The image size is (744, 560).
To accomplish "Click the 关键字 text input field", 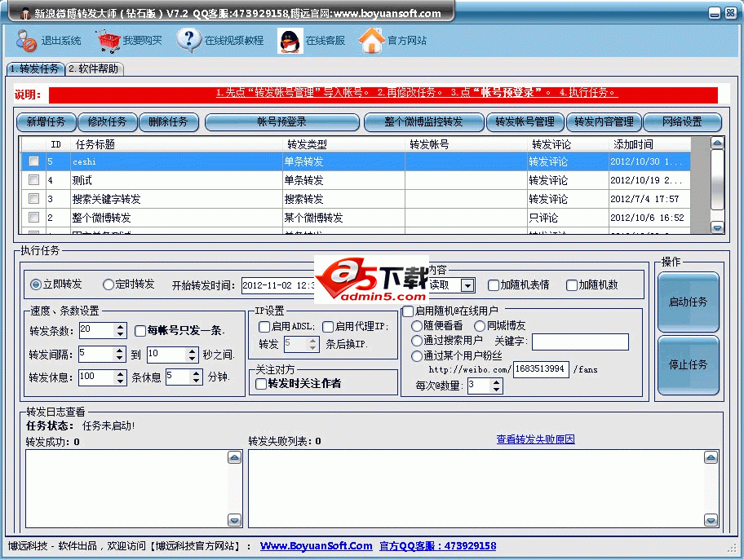I will [580, 342].
